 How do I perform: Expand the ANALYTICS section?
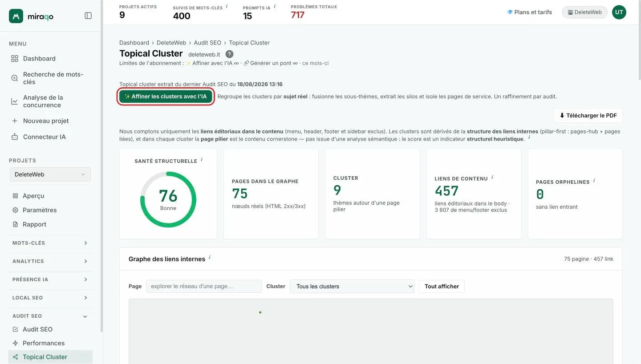pos(50,261)
